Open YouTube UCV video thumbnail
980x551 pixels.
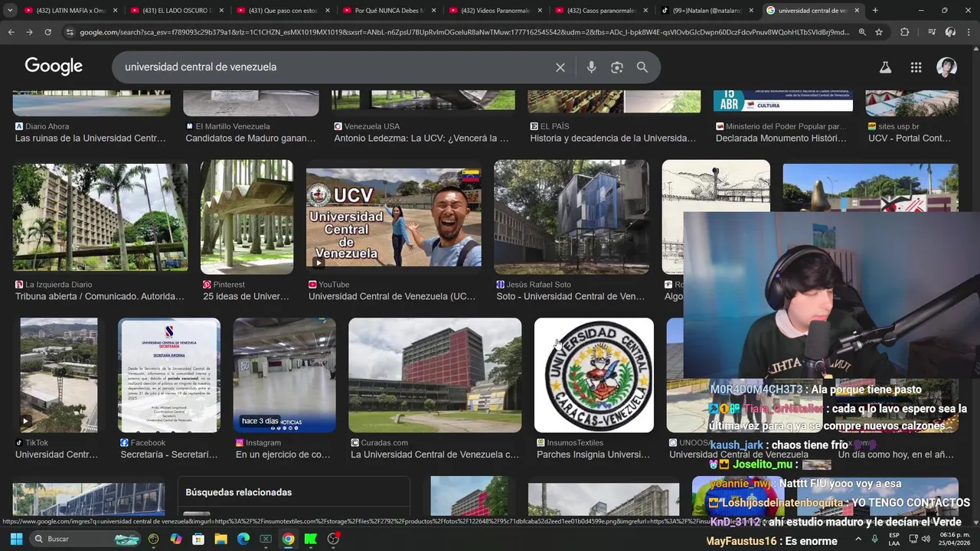[x=394, y=217]
